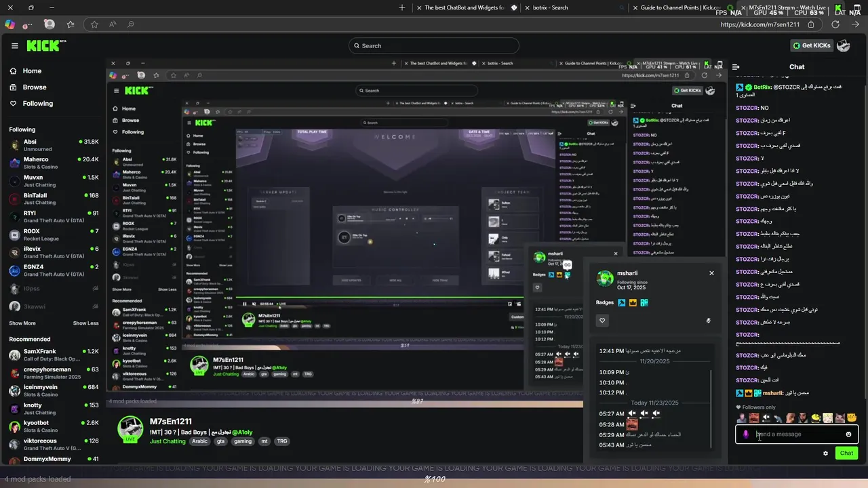This screenshot has height=488, width=868.
Task: Open creepyhorseman recommended channel
Action: tap(53, 373)
